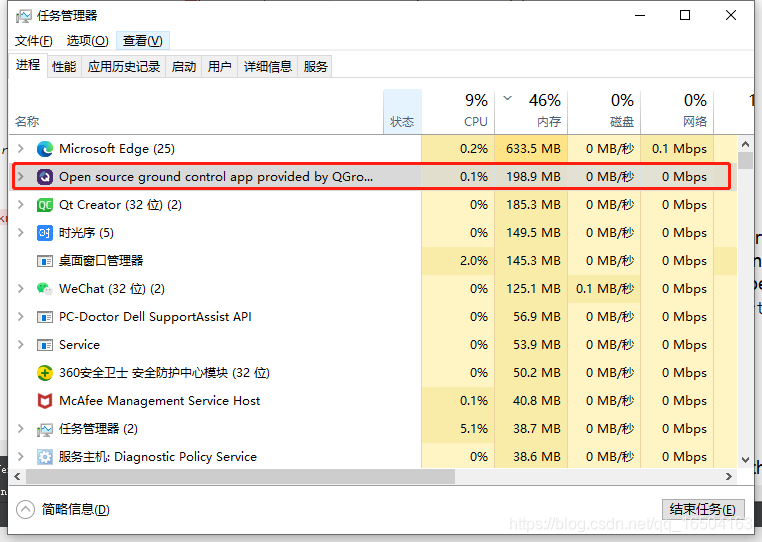762x542 pixels.
Task: Expand PC-Doctor Dell SupportAssist API row
Action: tap(20, 316)
